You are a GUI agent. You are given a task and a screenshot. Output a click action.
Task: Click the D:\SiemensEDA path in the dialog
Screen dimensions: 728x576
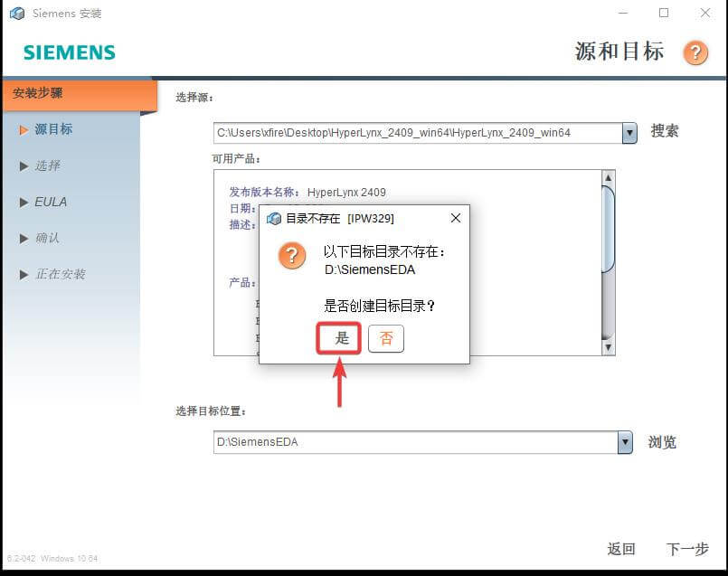[x=370, y=269]
